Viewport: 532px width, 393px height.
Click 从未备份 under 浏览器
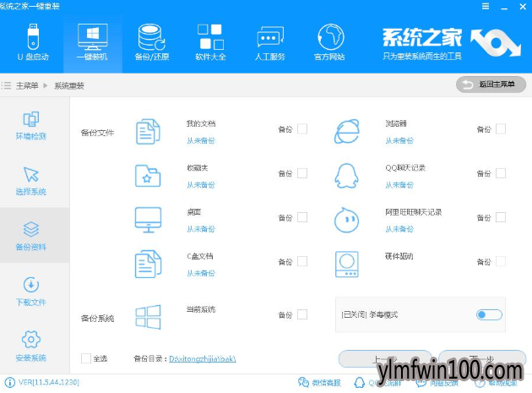[x=399, y=140]
